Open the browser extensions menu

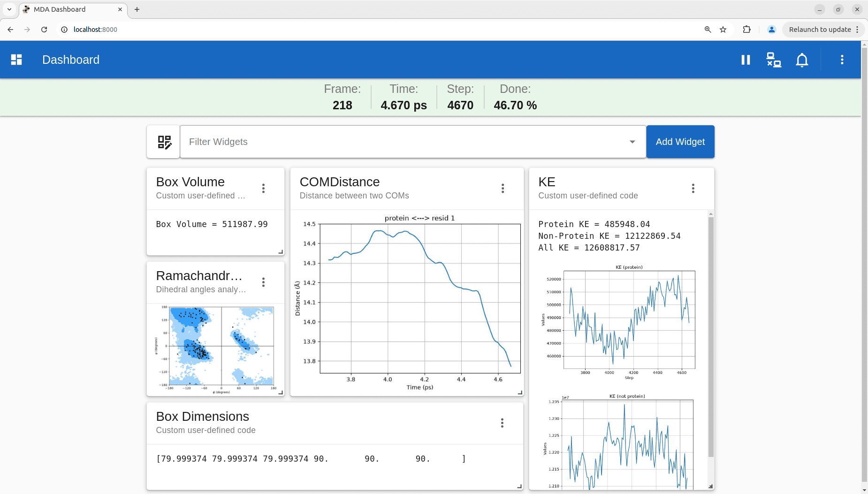point(747,29)
